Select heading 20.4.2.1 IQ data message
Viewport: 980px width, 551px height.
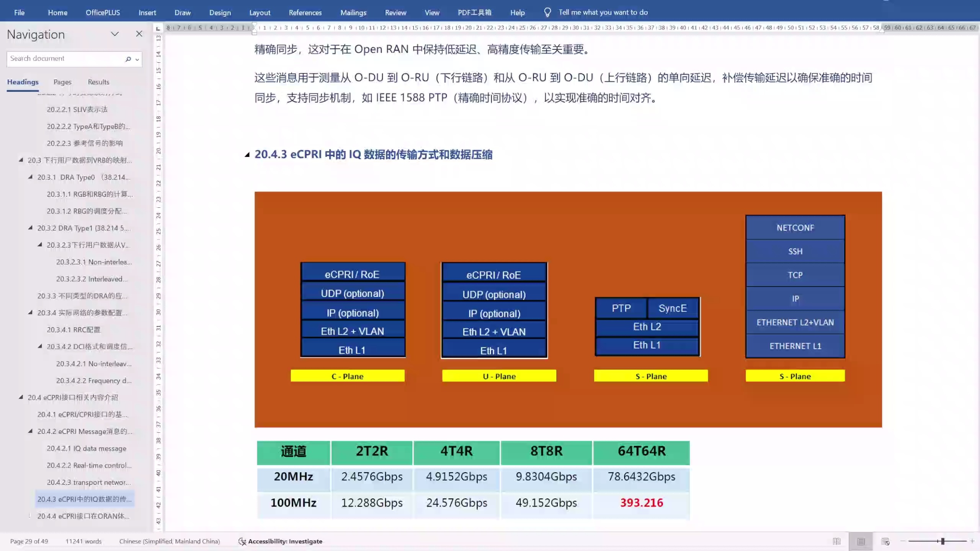[86, 448]
